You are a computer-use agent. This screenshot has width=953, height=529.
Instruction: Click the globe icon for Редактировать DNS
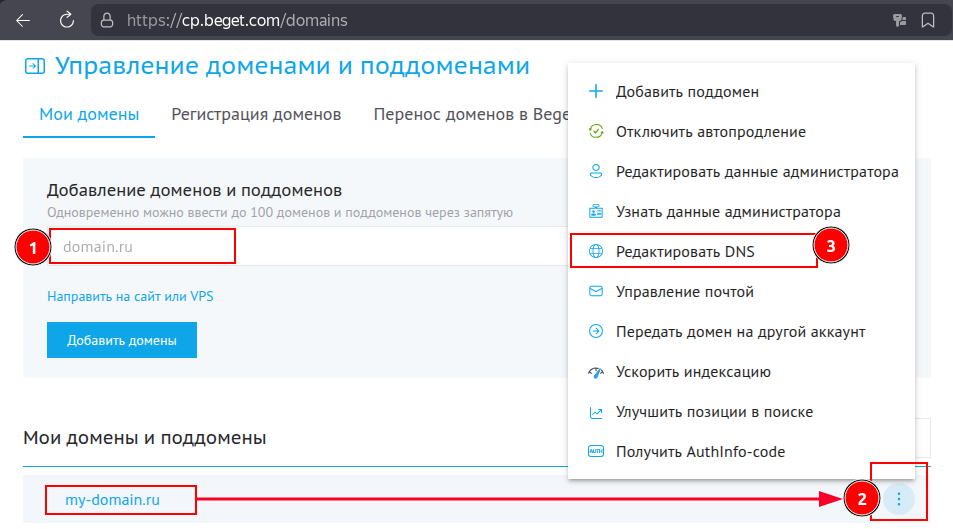[x=596, y=251]
